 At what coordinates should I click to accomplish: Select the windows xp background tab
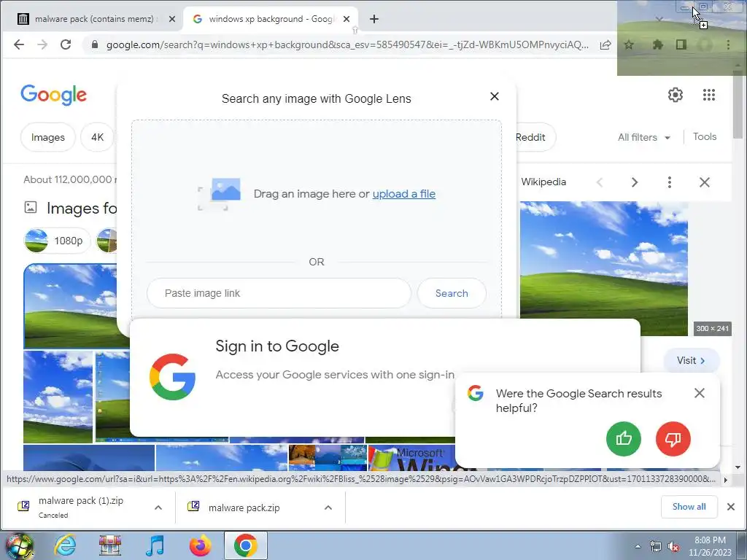click(271, 19)
